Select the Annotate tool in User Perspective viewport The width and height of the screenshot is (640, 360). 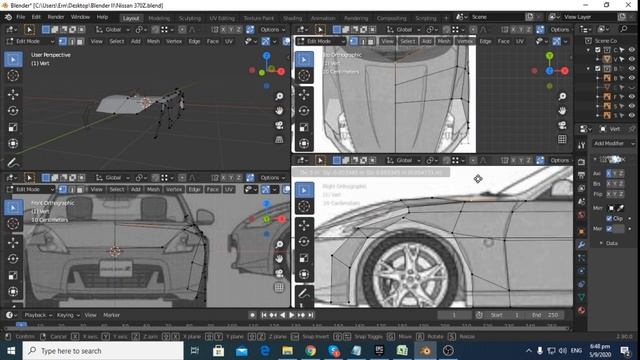click(13, 162)
